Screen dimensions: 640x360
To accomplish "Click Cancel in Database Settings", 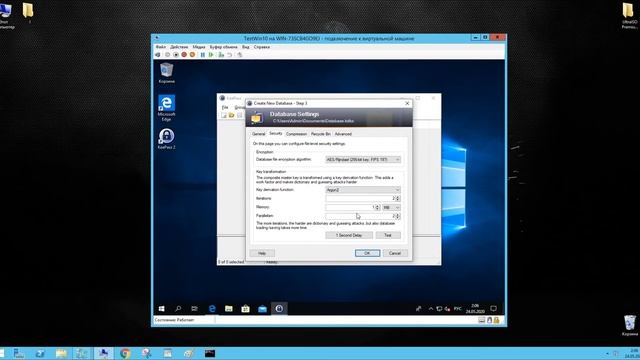I will (x=395, y=253).
